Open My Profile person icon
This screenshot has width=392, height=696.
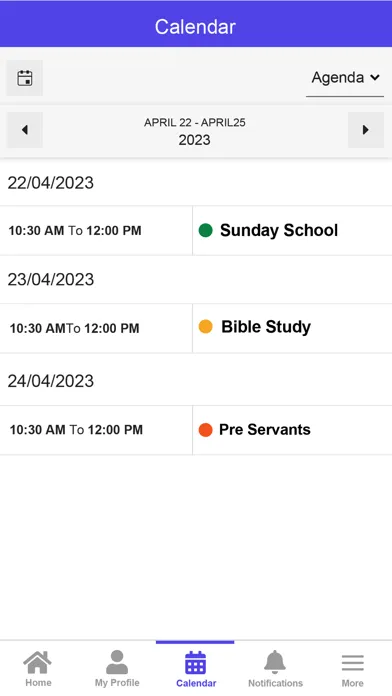(x=117, y=662)
